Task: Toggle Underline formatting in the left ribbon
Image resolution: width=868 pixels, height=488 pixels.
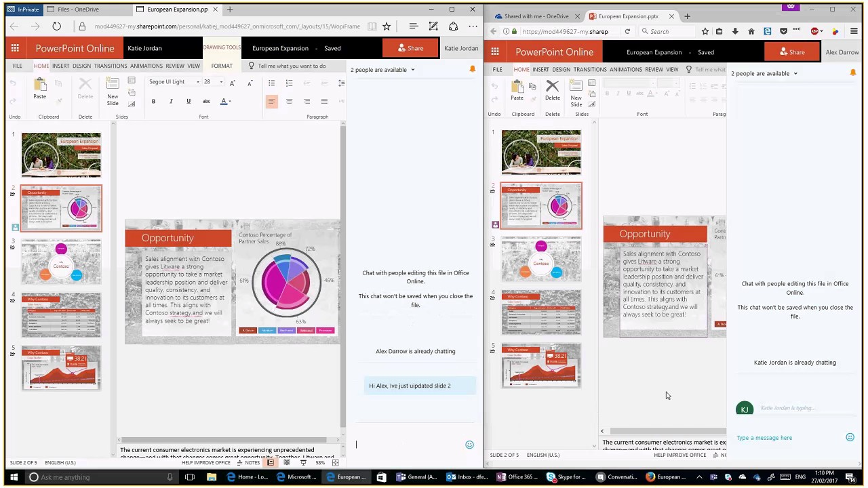Action: 189,102
